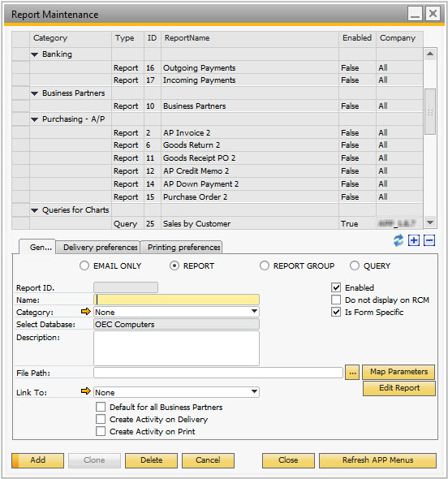The height and width of the screenshot is (479, 448).
Task: Click the orange link arrow beside Category
Action: (86, 311)
